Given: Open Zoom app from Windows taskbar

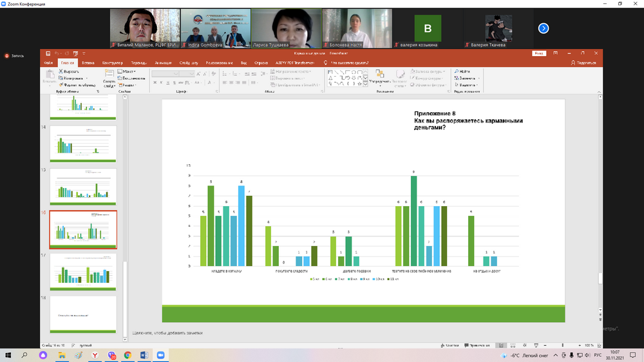Looking at the screenshot, I should (160, 355).
